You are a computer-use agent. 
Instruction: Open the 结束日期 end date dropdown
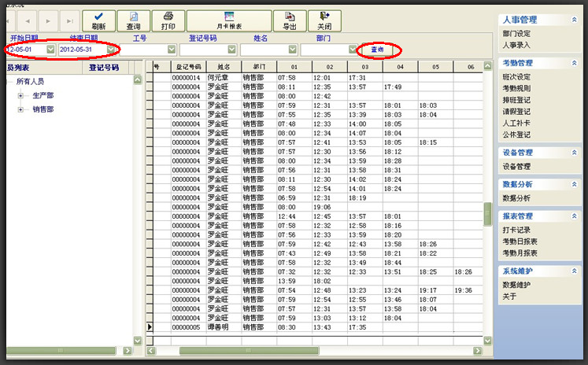tap(111, 49)
